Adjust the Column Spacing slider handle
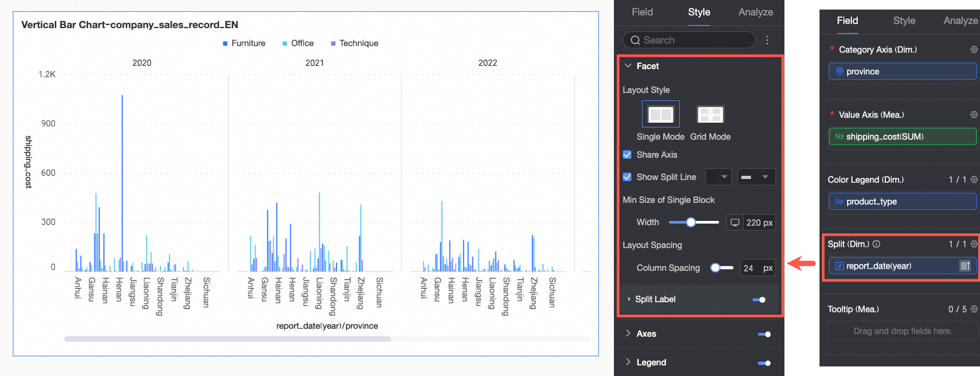Viewport: 980px width, 376px height. pyautogui.click(x=715, y=268)
